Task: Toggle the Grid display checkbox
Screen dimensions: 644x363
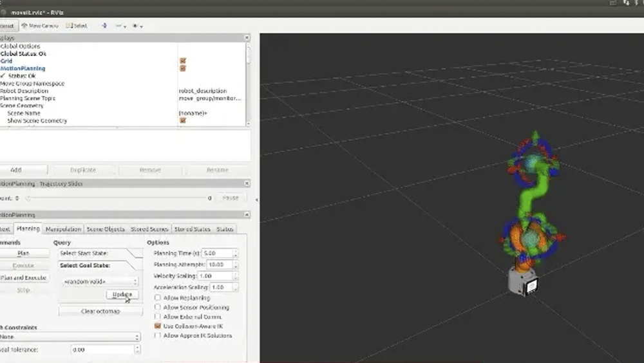Action: click(183, 60)
